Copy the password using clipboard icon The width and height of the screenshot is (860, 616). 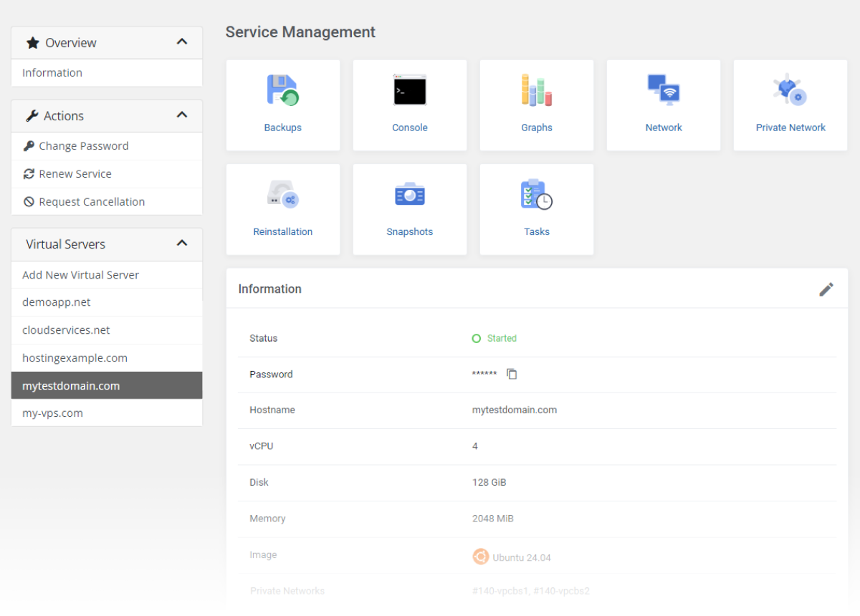pyautogui.click(x=512, y=374)
